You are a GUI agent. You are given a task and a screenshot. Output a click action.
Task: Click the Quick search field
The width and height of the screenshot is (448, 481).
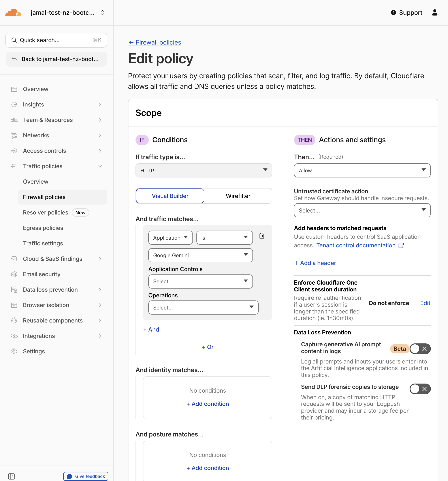point(56,40)
